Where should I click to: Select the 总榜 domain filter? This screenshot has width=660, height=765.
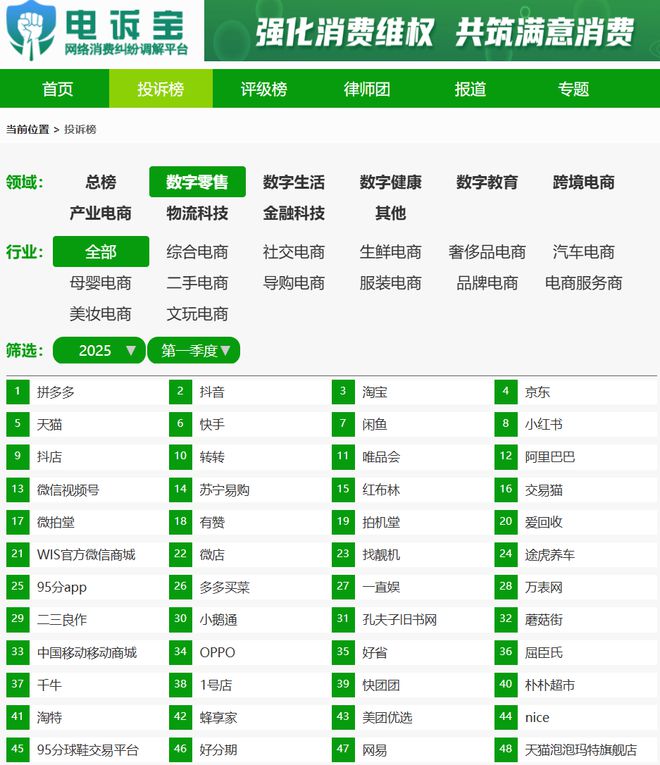click(x=101, y=182)
